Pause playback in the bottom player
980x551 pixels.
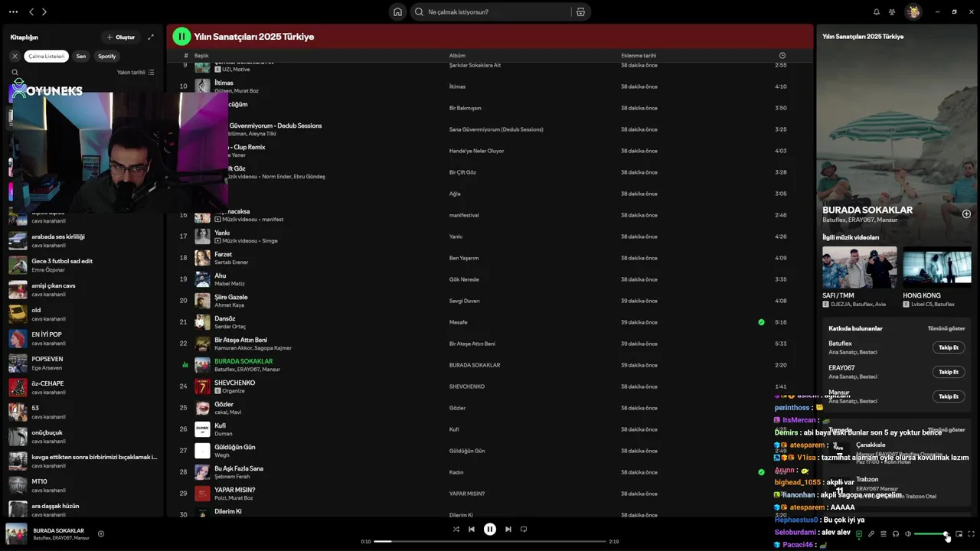(490, 529)
